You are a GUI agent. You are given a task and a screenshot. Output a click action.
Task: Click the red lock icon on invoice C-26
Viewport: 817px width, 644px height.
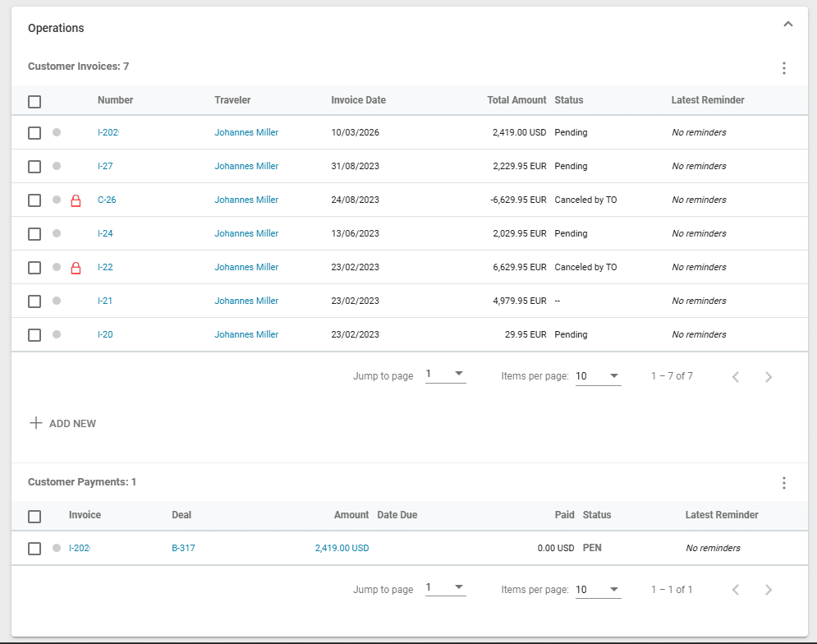(x=76, y=200)
